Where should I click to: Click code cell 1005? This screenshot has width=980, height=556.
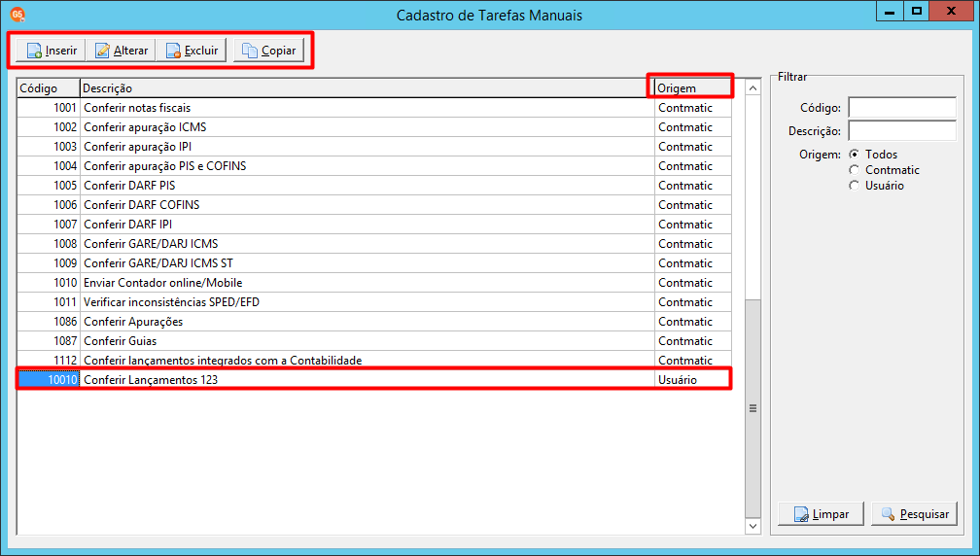click(x=49, y=186)
